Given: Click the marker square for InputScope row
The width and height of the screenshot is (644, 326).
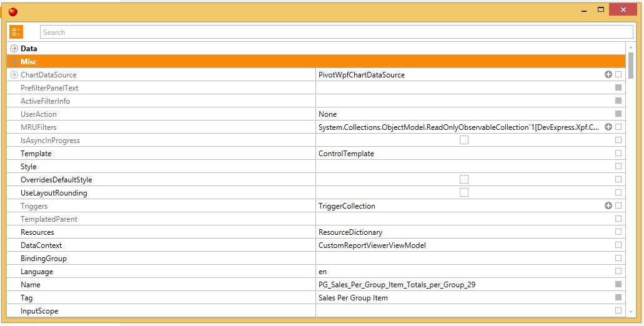Looking at the screenshot, I should (x=618, y=310).
